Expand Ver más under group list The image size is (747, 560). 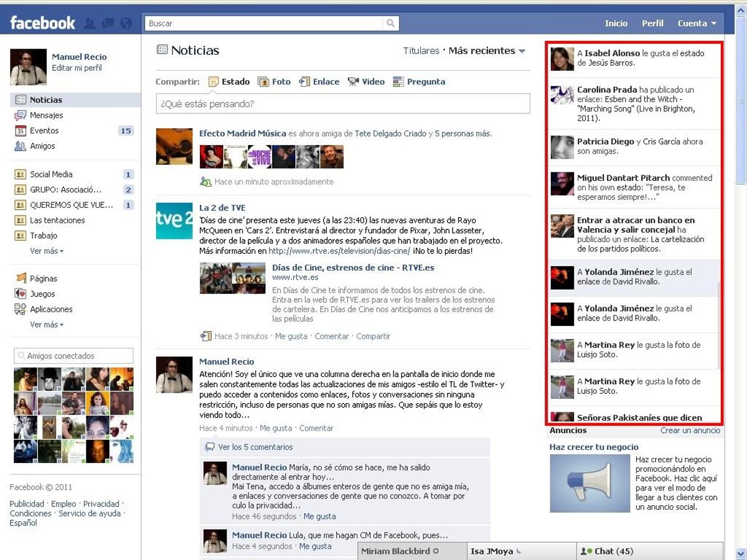pos(47,251)
